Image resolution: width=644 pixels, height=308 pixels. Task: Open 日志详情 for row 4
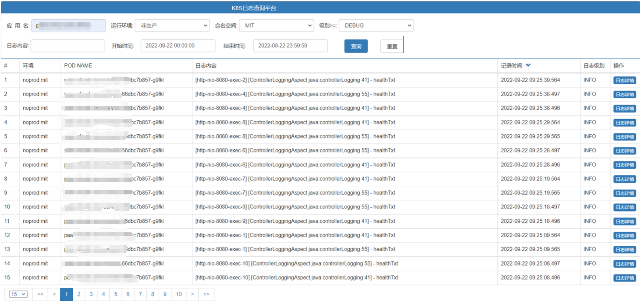624,123
